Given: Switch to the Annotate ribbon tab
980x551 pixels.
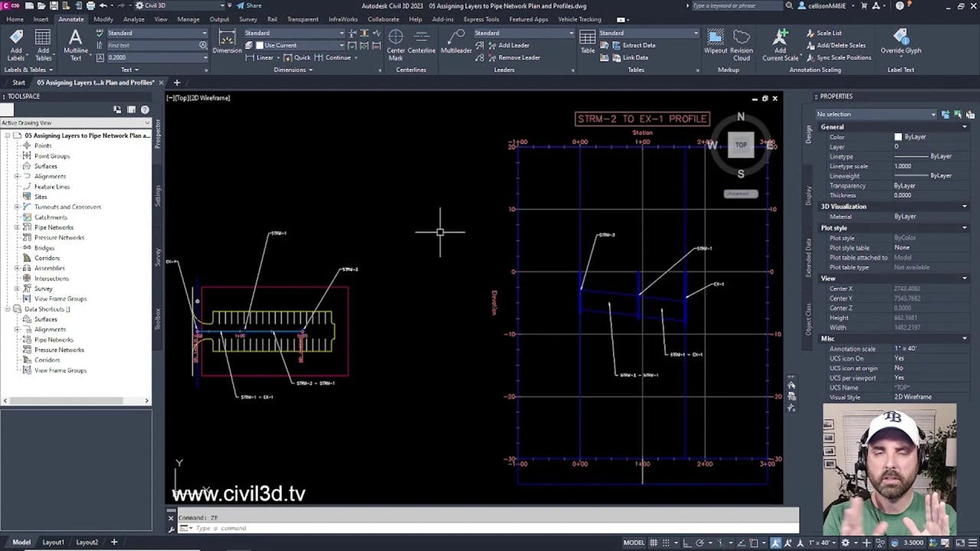Looking at the screenshot, I should [70, 19].
